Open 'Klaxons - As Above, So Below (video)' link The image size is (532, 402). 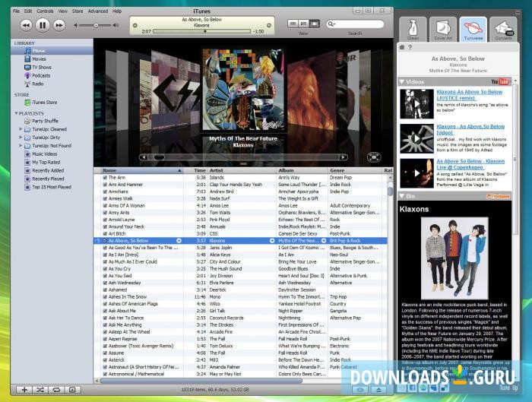tap(470, 130)
